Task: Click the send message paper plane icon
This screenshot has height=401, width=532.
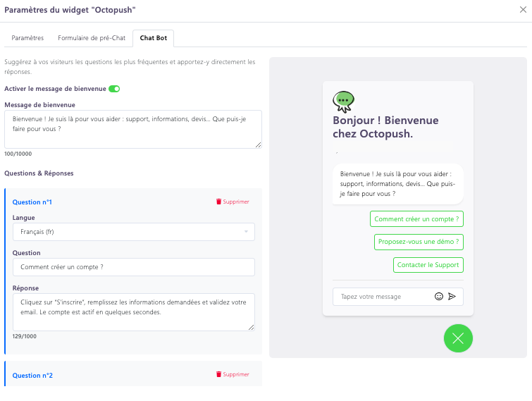Action: click(452, 297)
